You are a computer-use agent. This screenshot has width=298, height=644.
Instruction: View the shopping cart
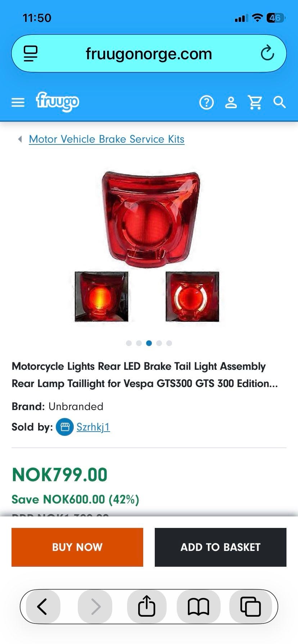[x=255, y=103]
